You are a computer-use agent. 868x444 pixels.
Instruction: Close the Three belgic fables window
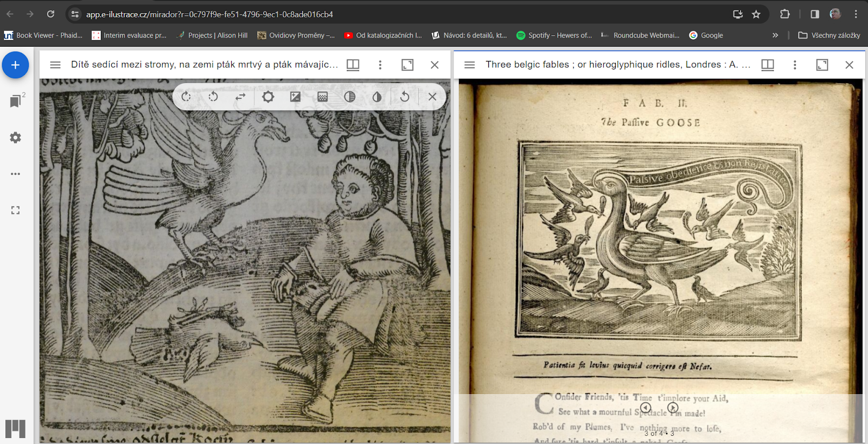[850, 65]
